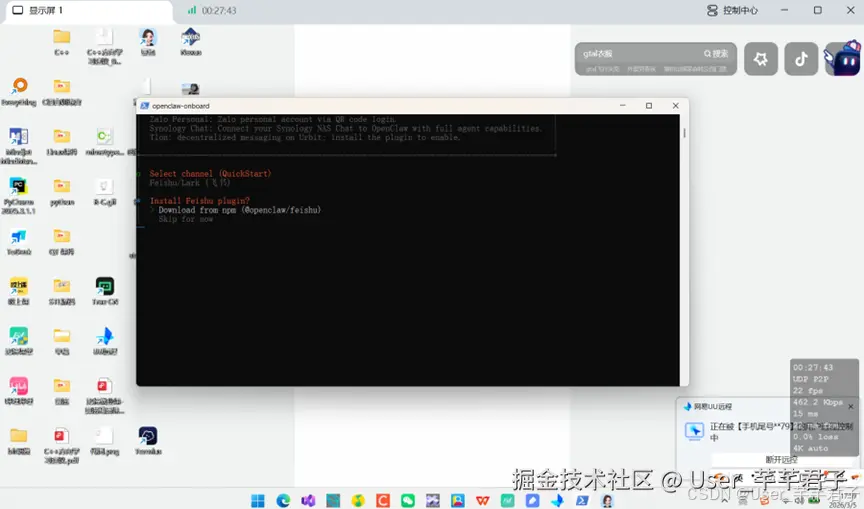Open the dark green chat-bubble desktop shortcut
864x509 pixels.
tap(105, 291)
